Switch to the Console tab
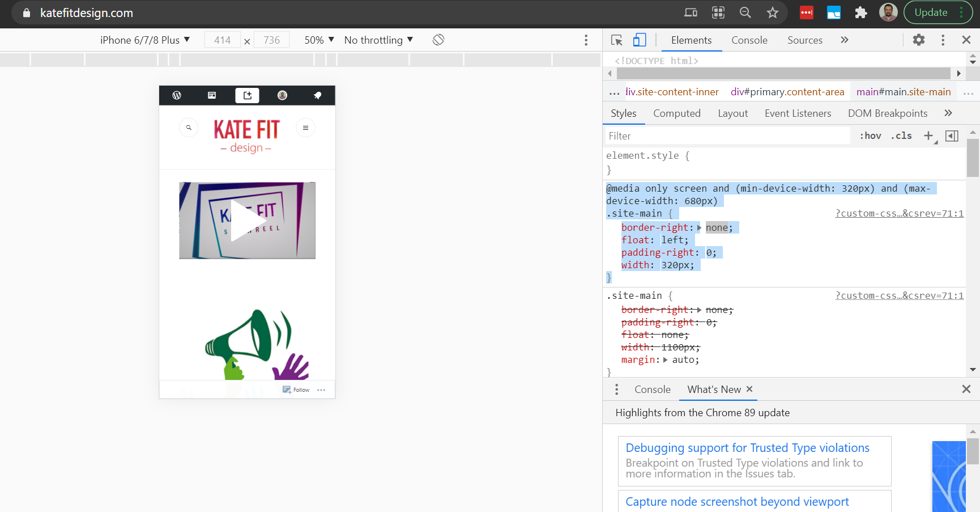Viewport: 980px width, 512px height. click(749, 40)
